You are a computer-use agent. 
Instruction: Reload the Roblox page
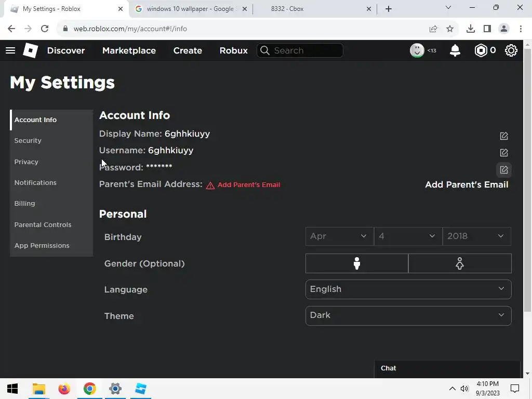45,29
